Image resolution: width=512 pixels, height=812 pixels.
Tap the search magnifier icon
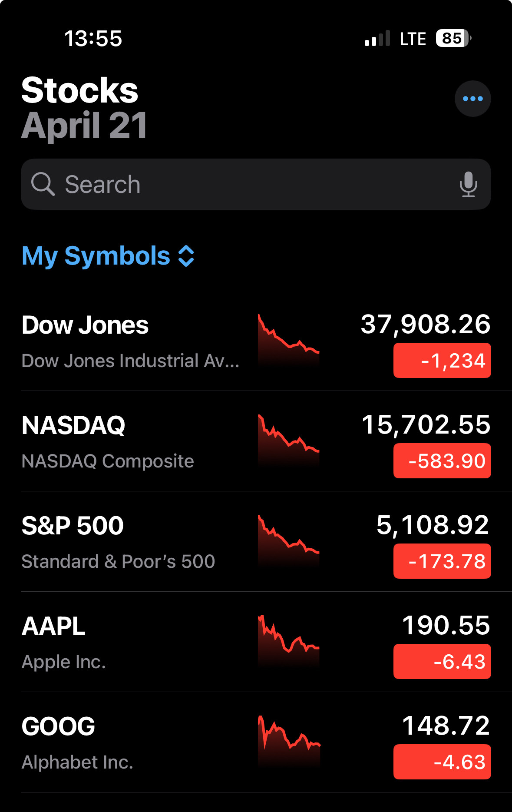click(x=43, y=184)
